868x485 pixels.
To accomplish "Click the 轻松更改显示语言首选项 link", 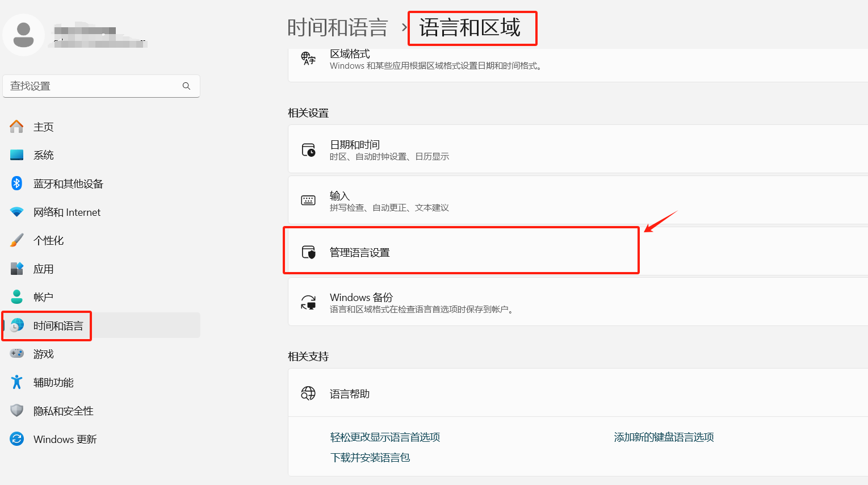I will (x=385, y=437).
